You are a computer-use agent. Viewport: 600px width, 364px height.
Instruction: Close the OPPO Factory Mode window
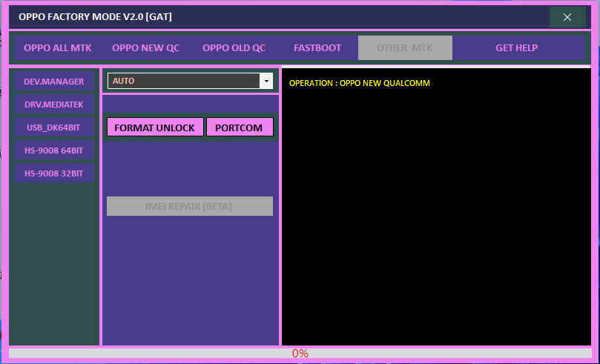pos(567,17)
